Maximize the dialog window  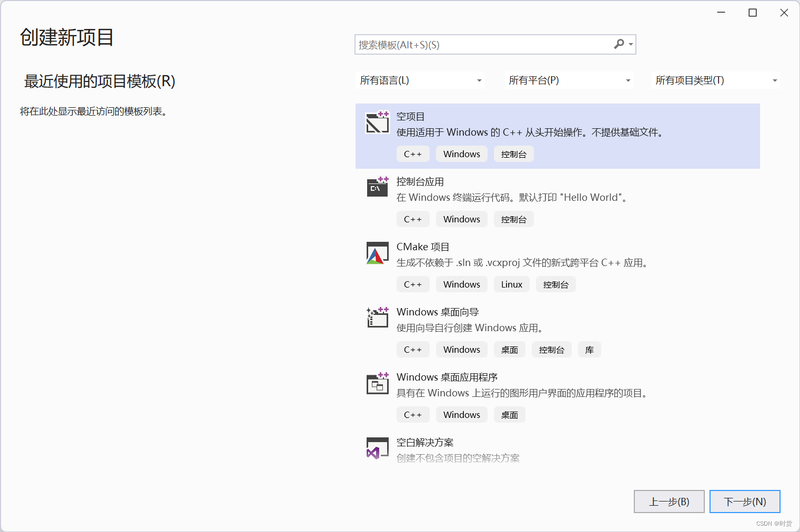click(753, 13)
